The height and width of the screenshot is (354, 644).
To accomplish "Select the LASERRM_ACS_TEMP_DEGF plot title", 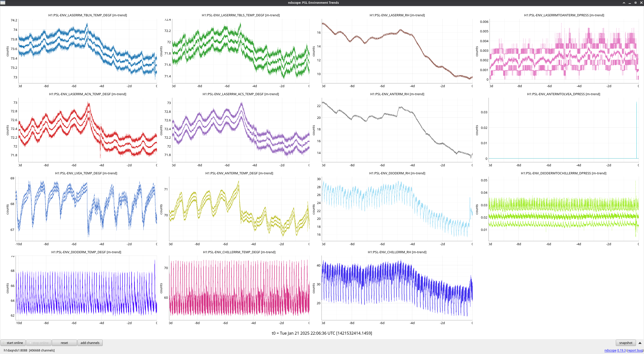I will 241,94.
